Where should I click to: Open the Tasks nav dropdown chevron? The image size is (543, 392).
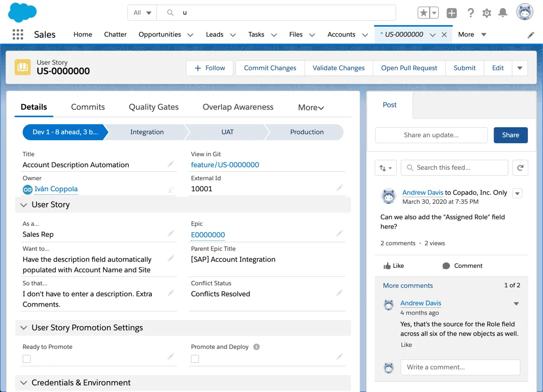pos(274,35)
